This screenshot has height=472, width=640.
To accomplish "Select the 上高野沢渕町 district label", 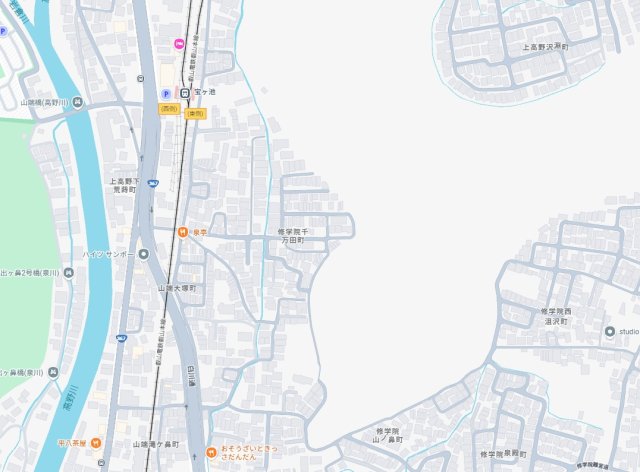I will 546,47.
